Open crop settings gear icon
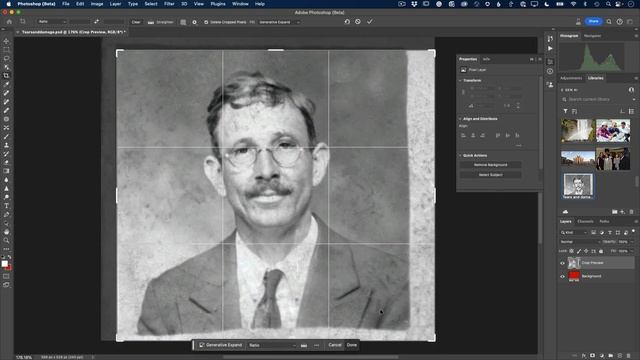The width and height of the screenshot is (640, 360). pos(194,22)
